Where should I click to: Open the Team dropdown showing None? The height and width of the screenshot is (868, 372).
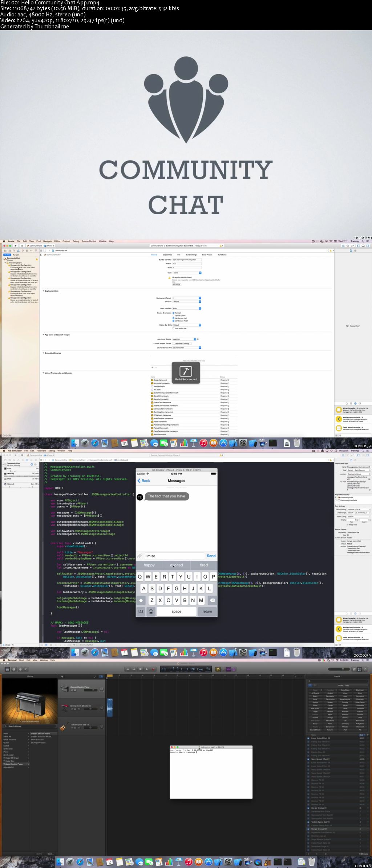pos(187,273)
